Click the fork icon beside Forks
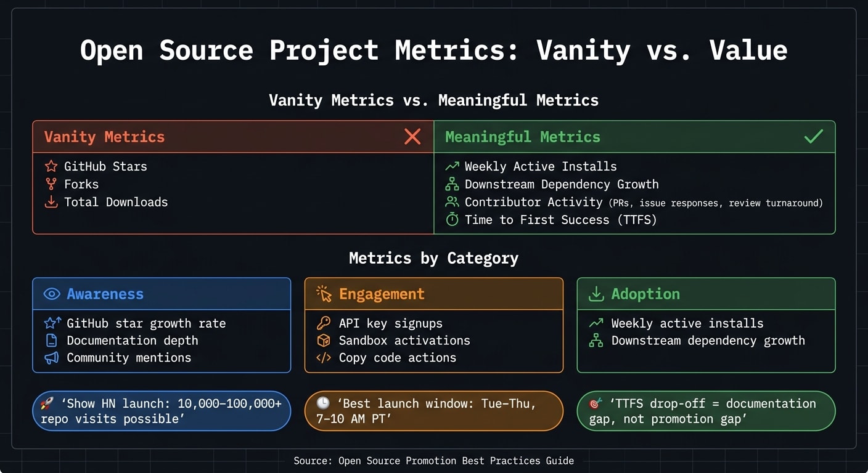 [51, 184]
